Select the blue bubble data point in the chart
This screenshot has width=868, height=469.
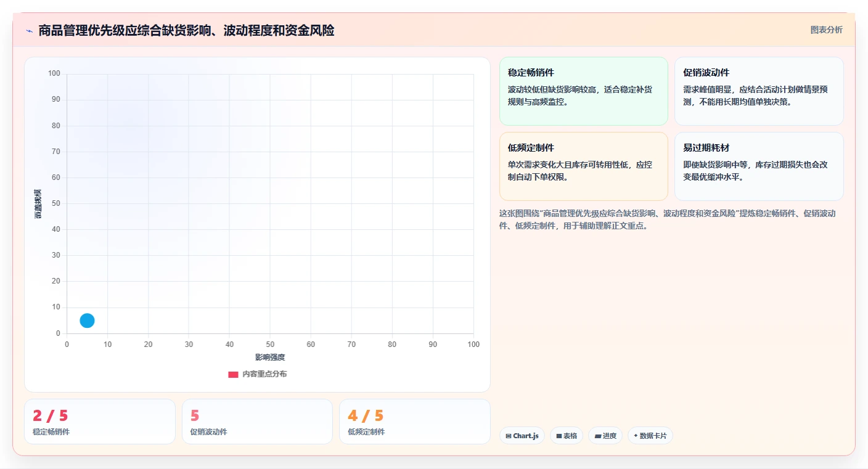click(x=87, y=320)
